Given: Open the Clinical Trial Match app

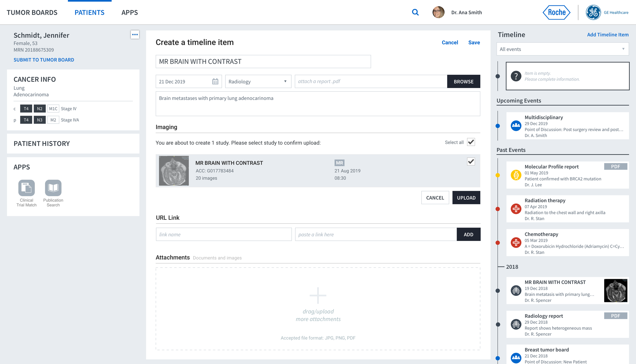Looking at the screenshot, I should tap(26, 188).
